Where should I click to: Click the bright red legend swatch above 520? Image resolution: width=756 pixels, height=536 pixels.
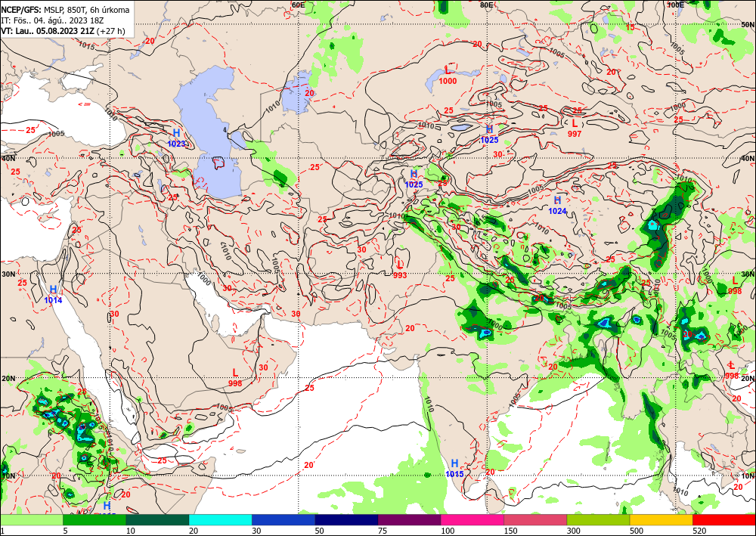(x=724, y=519)
